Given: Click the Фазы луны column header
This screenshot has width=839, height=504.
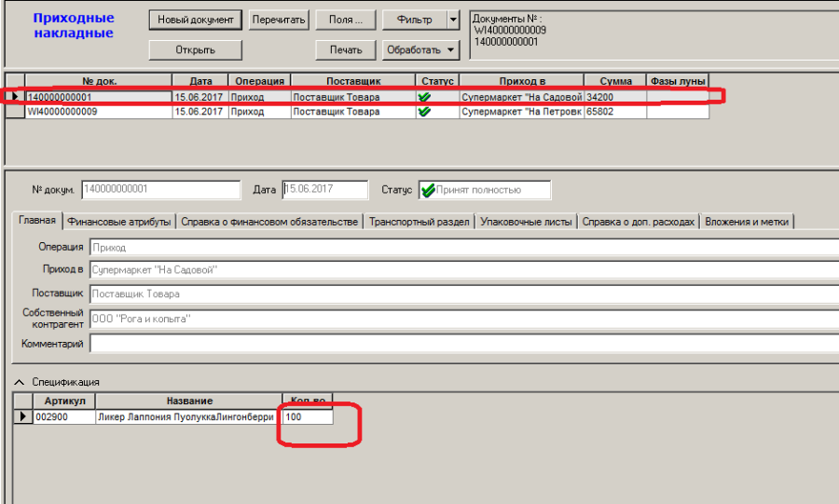Looking at the screenshot, I should pyautogui.click(x=678, y=81).
